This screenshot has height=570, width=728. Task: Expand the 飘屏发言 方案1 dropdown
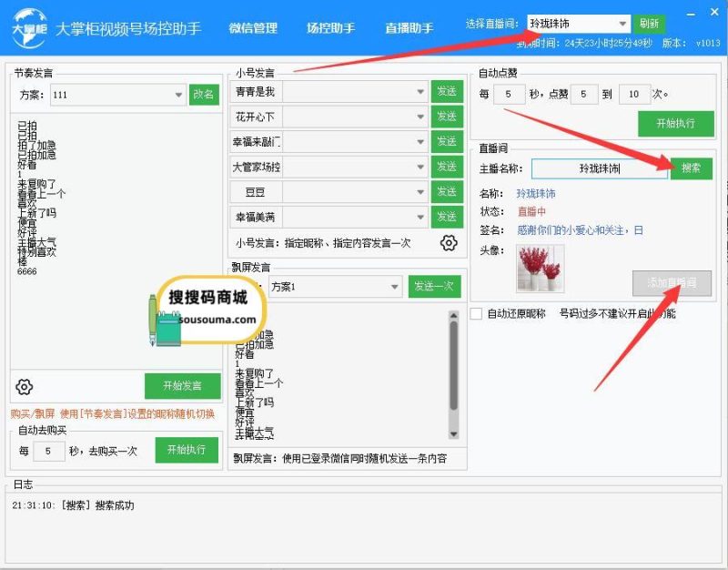pos(394,287)
